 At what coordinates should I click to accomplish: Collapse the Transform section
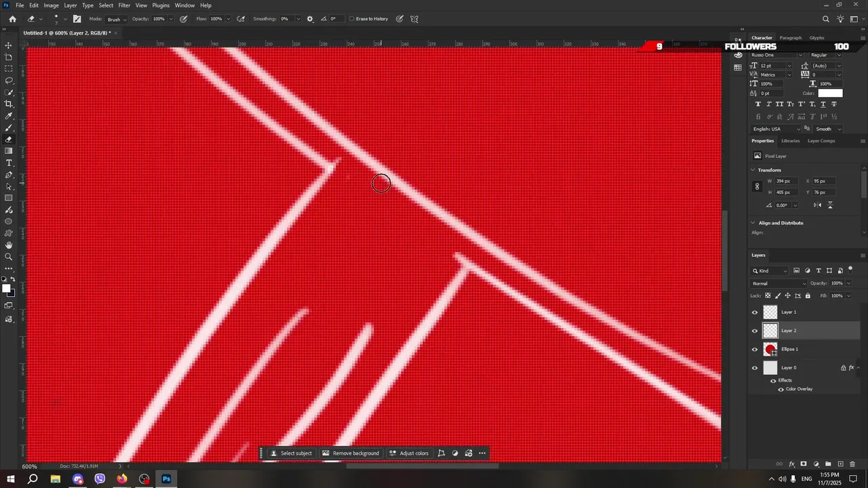click(x=753, y=170)
